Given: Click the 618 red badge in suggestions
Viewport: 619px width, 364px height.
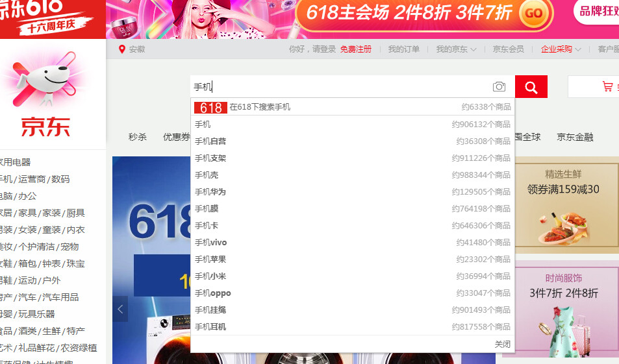Looking at the screenshot, I should click(210, 107).
